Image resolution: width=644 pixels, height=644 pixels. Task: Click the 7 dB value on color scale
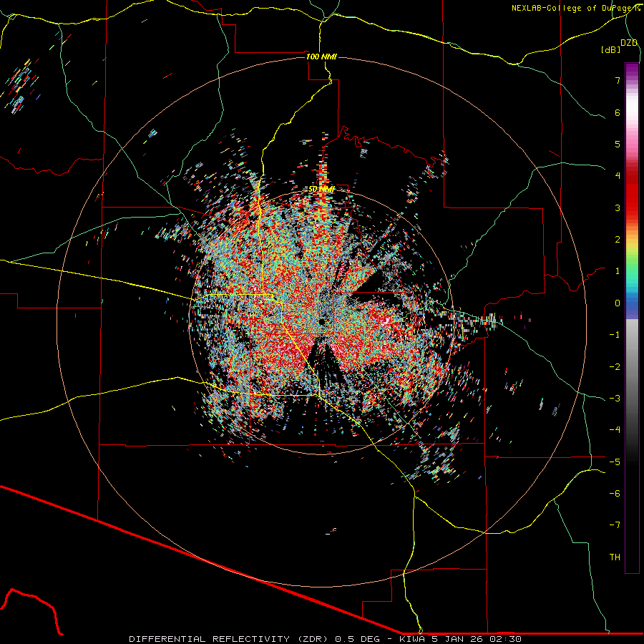618,80
